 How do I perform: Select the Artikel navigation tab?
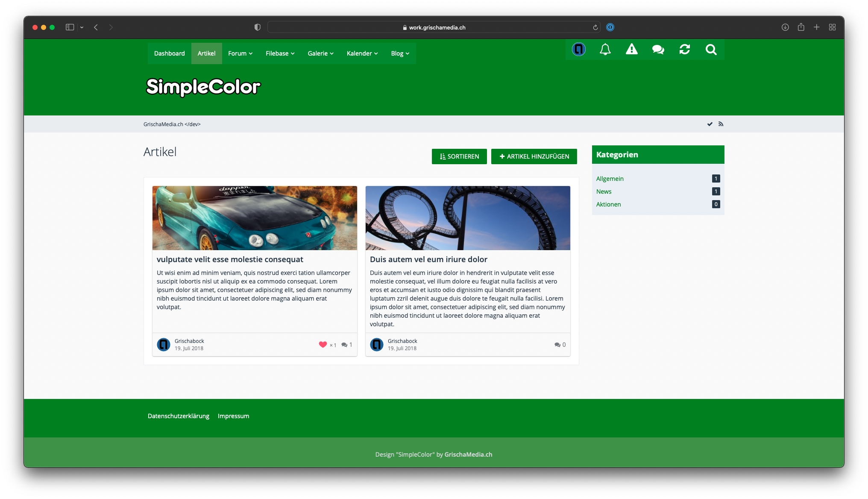point(206,53)
